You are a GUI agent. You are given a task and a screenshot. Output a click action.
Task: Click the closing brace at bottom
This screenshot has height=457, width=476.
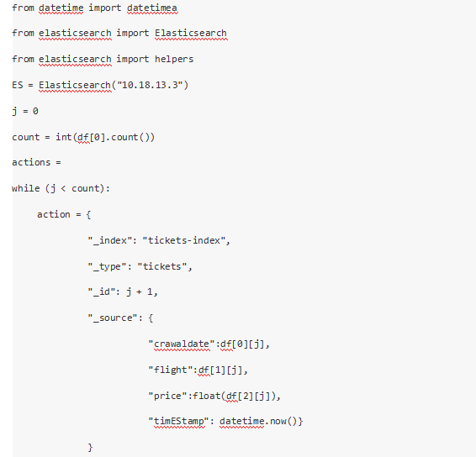click(90, 447)
